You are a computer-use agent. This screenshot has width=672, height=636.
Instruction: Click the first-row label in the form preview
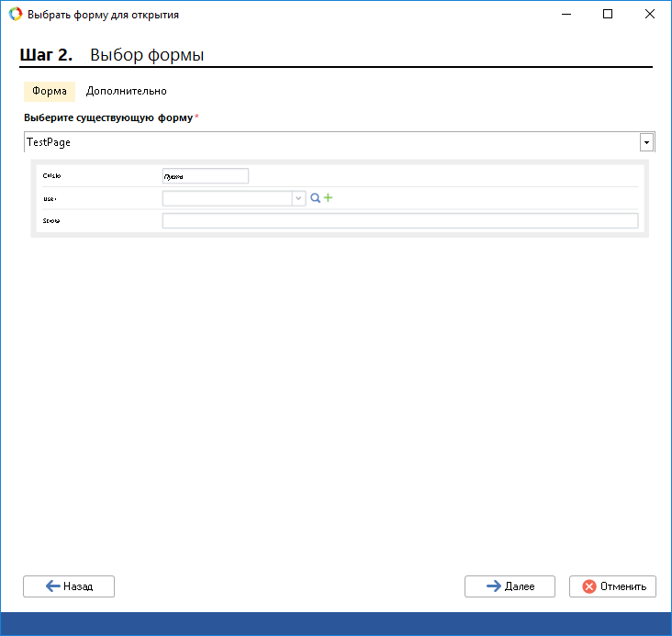(x=51, y=175)
